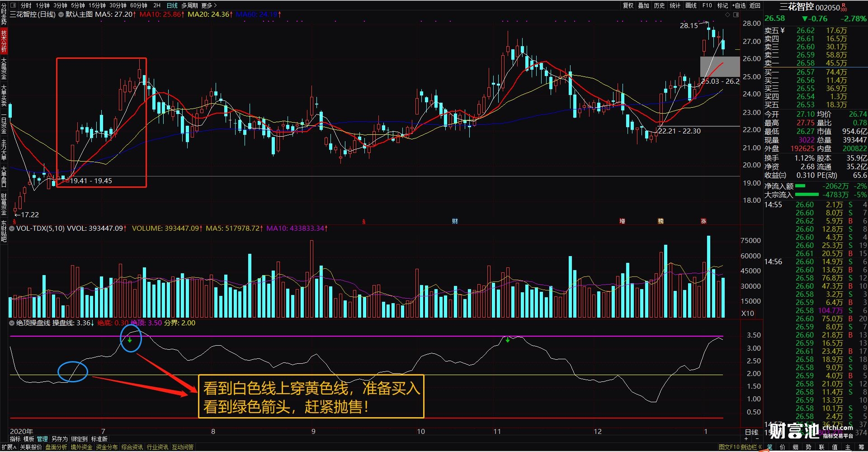
Task: Select the 值 value tab
Action: click(x=835, y=447)
